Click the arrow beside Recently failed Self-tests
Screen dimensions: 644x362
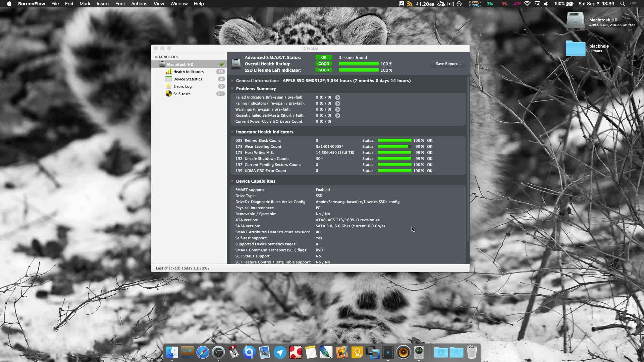click(338, 116)
